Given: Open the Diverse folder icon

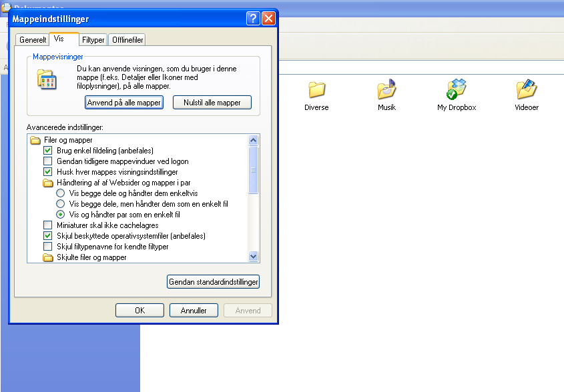Looking at the screenshot, I should [x=316, y=89].
